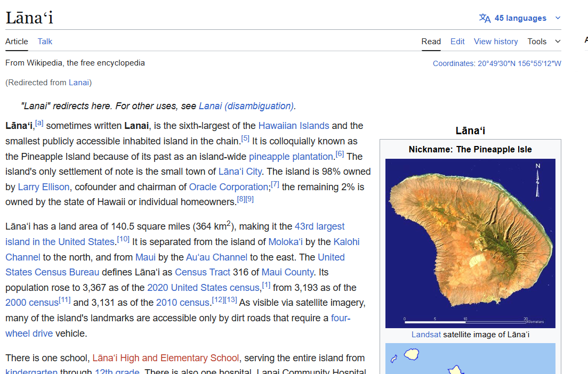The width and height of the screenshot is (588, 374).
Task: Open the coordinates 20°49′30″N 156°55′12″W link
Action: tap(519, 64)
